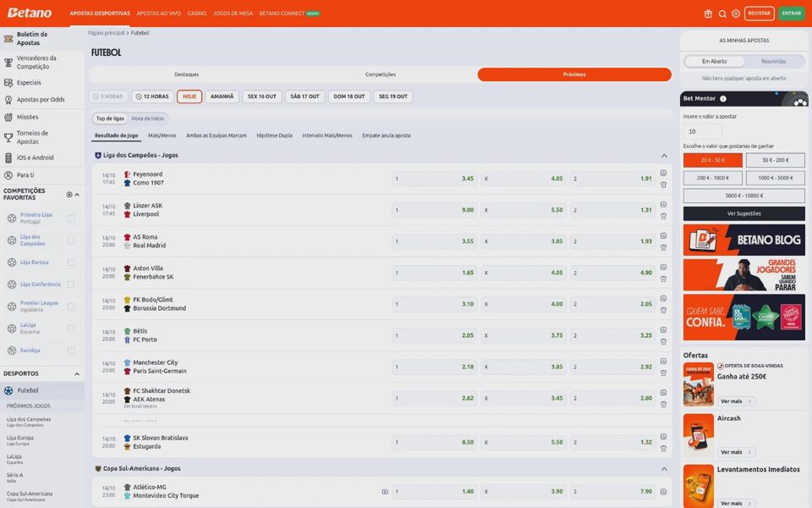Viewport: 812px width, 508px height.
Task: Tick the Primeira Liga checkbox
Action: pyautogui.click(x=71, y=218)
